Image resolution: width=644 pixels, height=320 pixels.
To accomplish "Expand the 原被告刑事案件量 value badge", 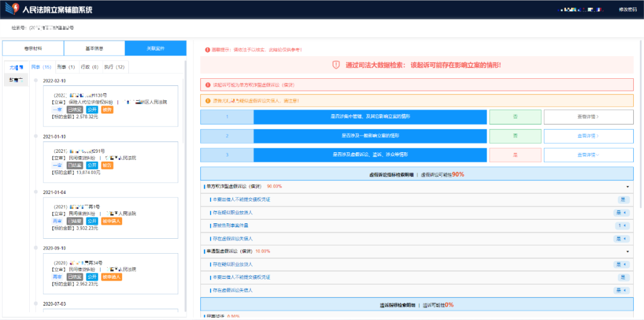I will (x=622, y=226).
